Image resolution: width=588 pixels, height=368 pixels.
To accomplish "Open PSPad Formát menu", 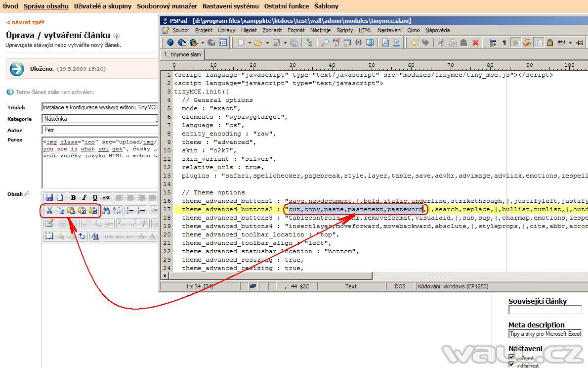I will point(296,30).
